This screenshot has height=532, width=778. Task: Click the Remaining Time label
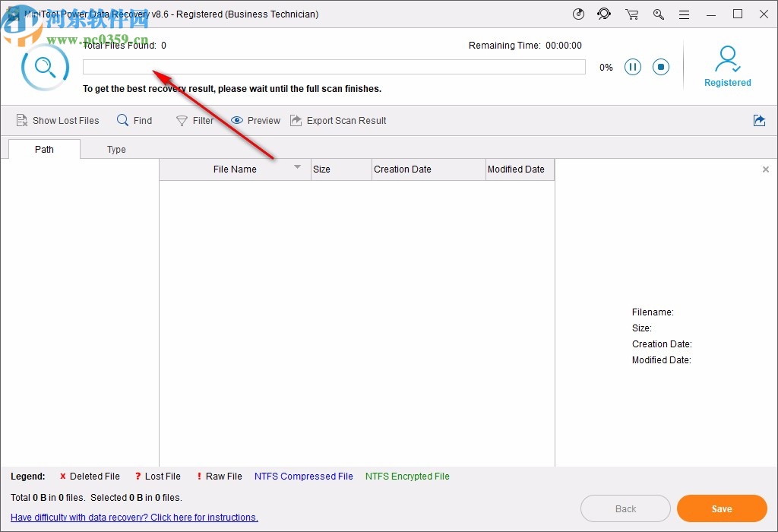pos(504,46)
